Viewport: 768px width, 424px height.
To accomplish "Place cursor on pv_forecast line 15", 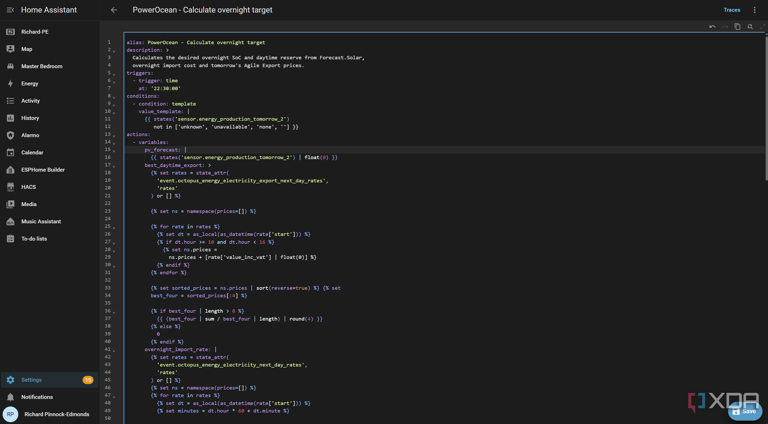I will [443, 150].
